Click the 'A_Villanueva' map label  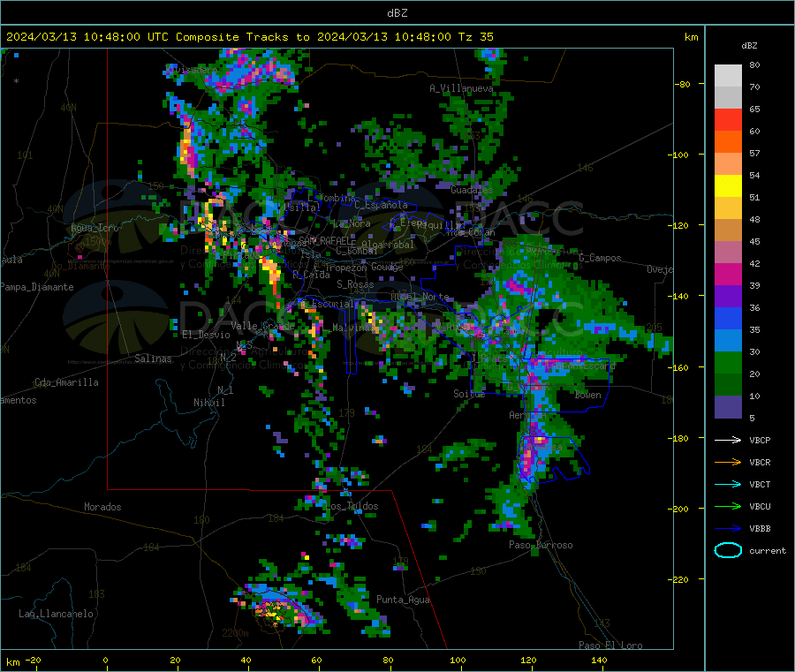461,88
